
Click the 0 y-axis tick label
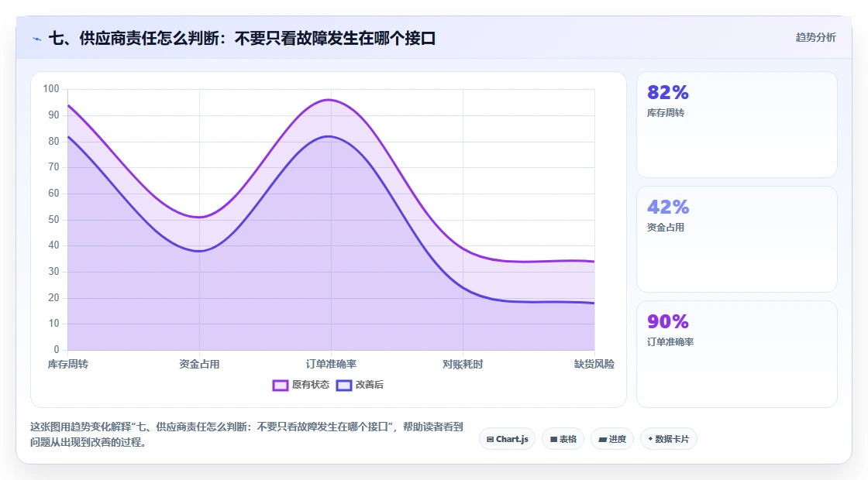click(57, 349)
